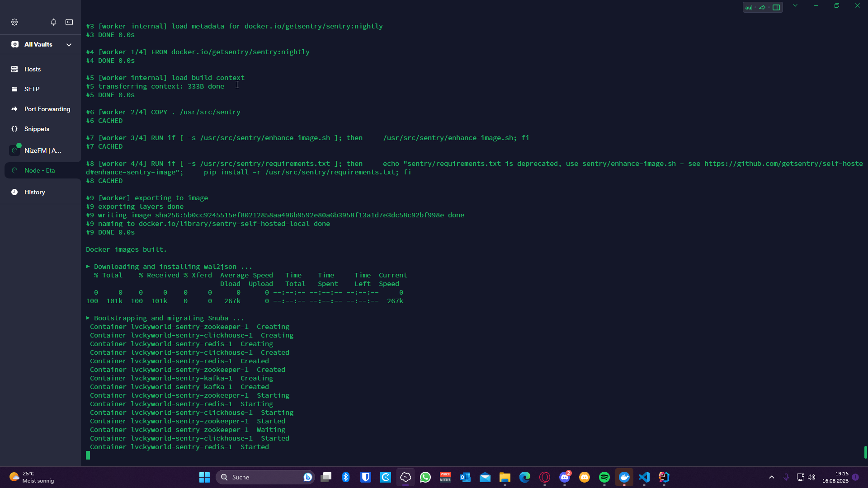The width and height of the screenshot is (868, 488).
Task: Click the share terminal arrow icon
Action: [x=762, y=7]
